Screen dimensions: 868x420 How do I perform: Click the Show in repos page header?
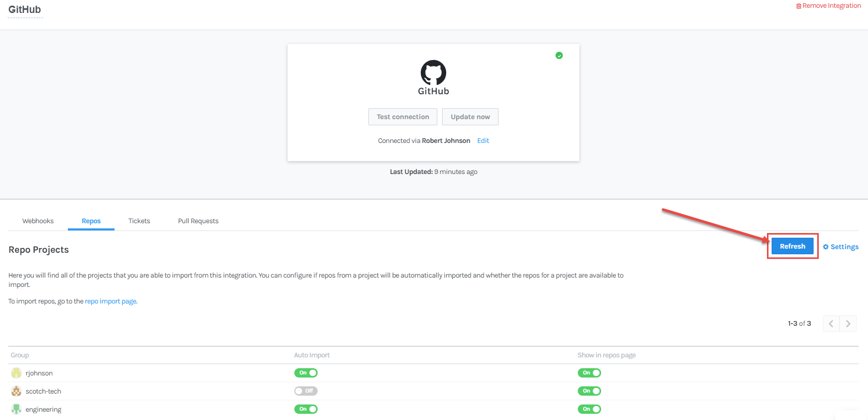[x=607, y=355]
